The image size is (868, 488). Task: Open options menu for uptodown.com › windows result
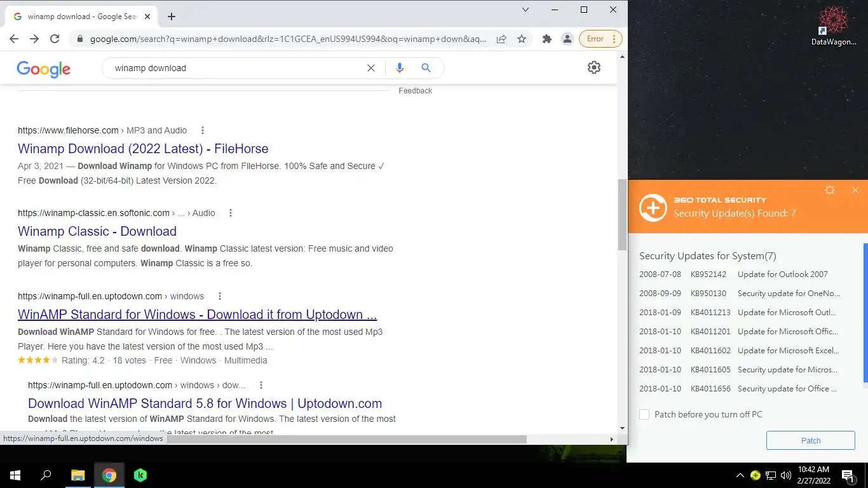tap(220, 296)
